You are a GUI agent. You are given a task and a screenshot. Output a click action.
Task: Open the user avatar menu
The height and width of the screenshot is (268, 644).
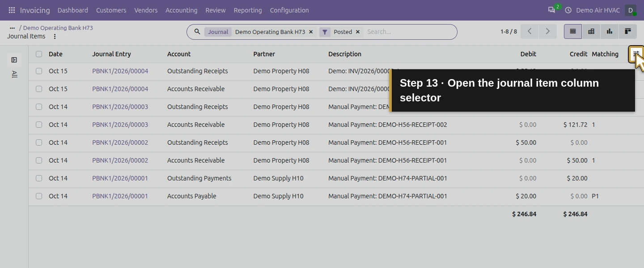click(x=631, y=10)
